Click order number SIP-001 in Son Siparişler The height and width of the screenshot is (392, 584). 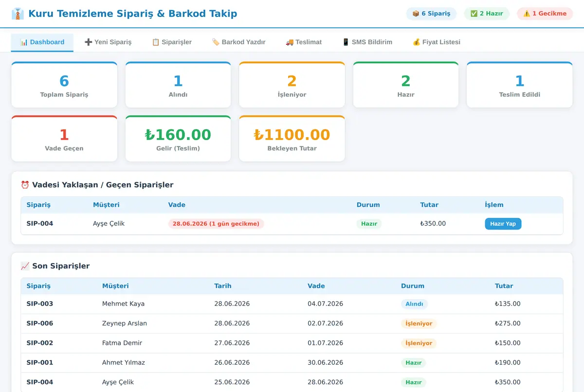pyautogui.click(x=40, y=362)
